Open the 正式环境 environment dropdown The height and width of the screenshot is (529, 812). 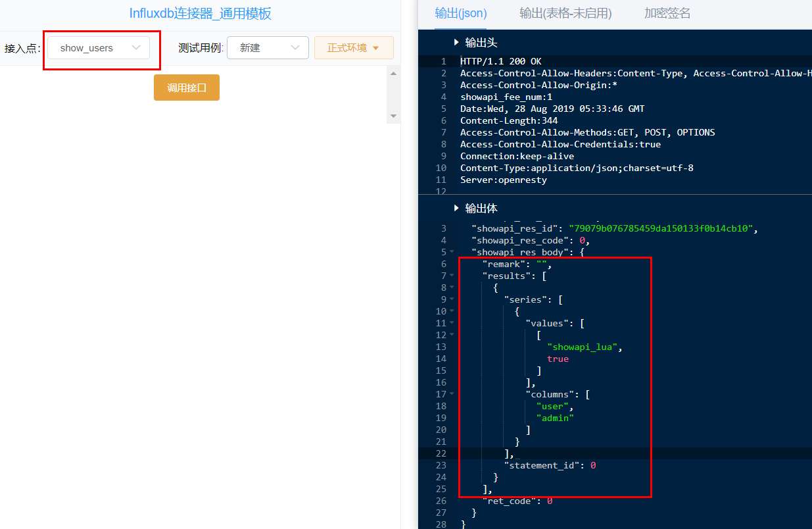click(354, 48)
